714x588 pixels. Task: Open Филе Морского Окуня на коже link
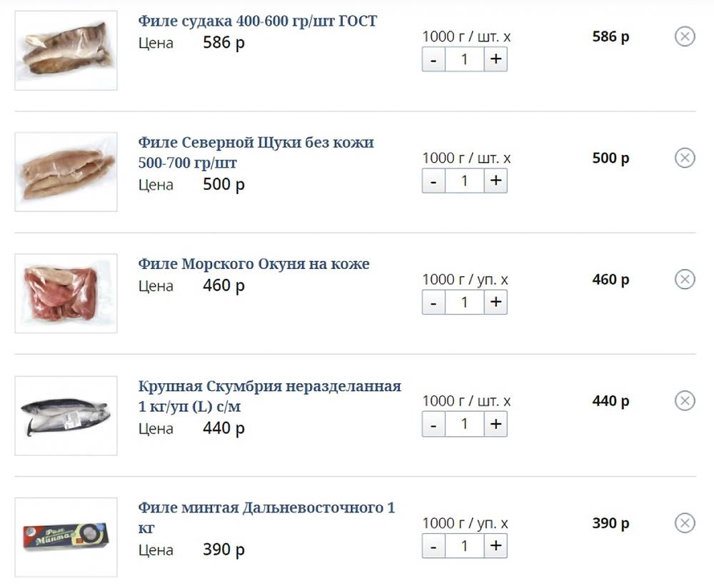click(x=253, y=264)
